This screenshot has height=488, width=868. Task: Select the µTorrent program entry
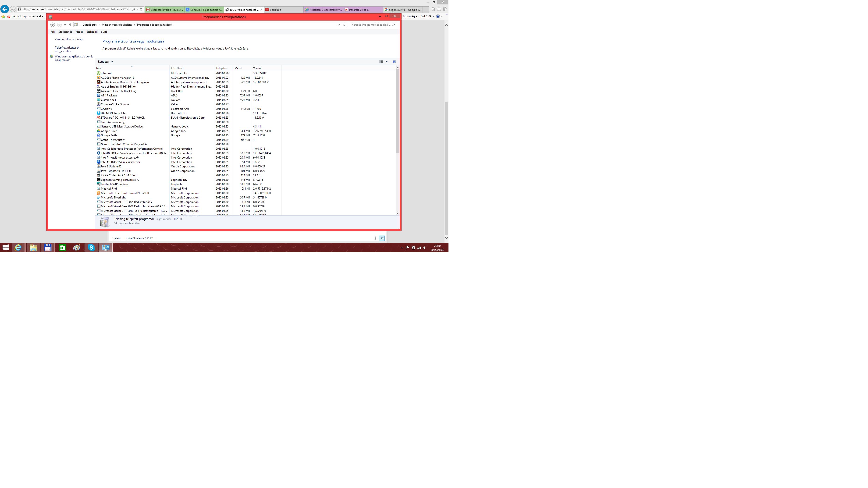click(x=106, y=73)
